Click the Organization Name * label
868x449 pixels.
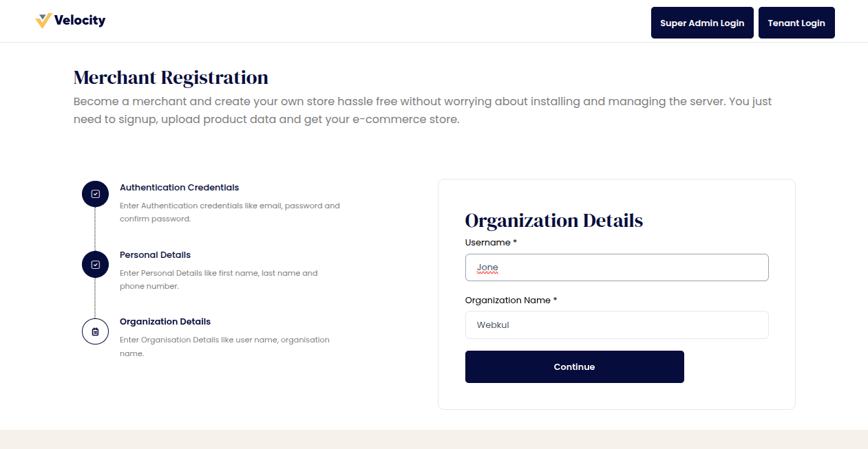click(x=511, y=300)
